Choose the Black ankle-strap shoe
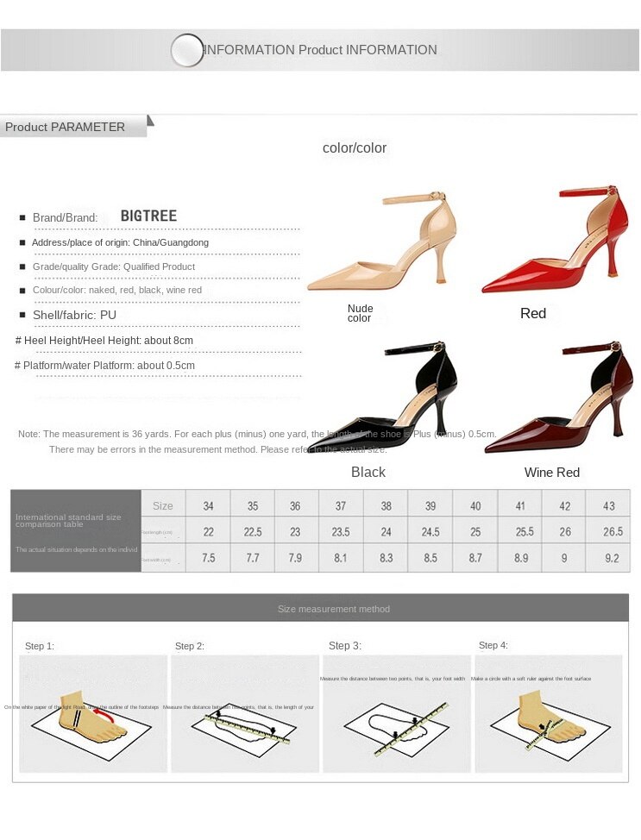641x840 pixels. pos(383,397)
